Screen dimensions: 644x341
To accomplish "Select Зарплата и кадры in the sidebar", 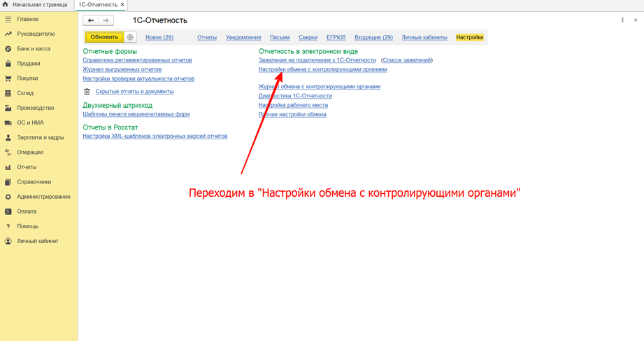I will [x=41, y=138].
